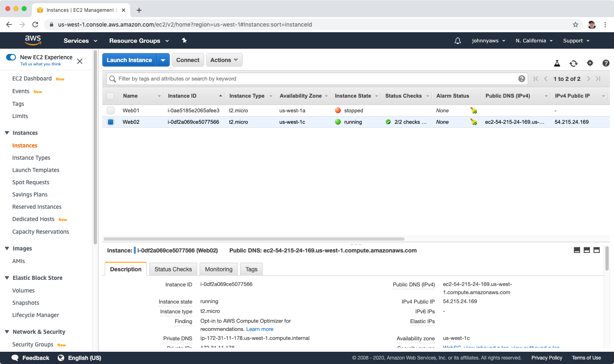This screenshot has width=614, height=364.
Task: Click the browser back arrow
Action: [x=9, y=25]
